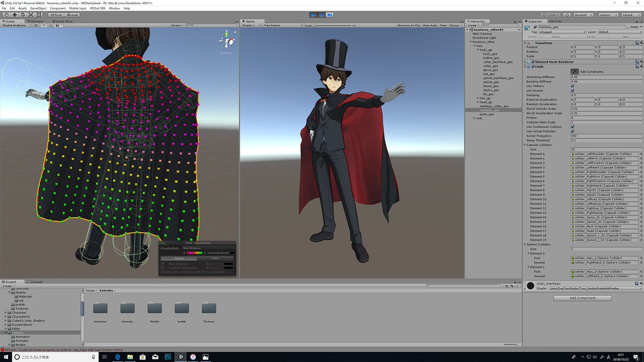Toggle the Use Gravity checkbox

(x=573, y=91)
